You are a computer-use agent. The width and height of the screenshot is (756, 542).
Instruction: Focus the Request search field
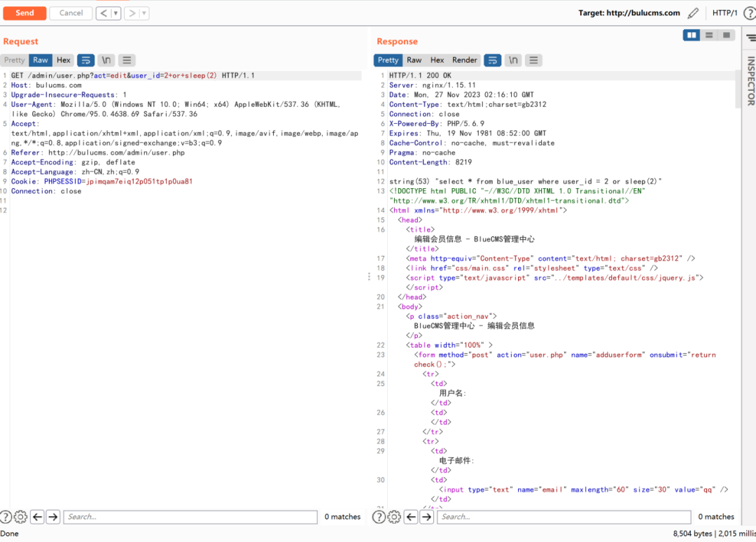tap(190, 517)
